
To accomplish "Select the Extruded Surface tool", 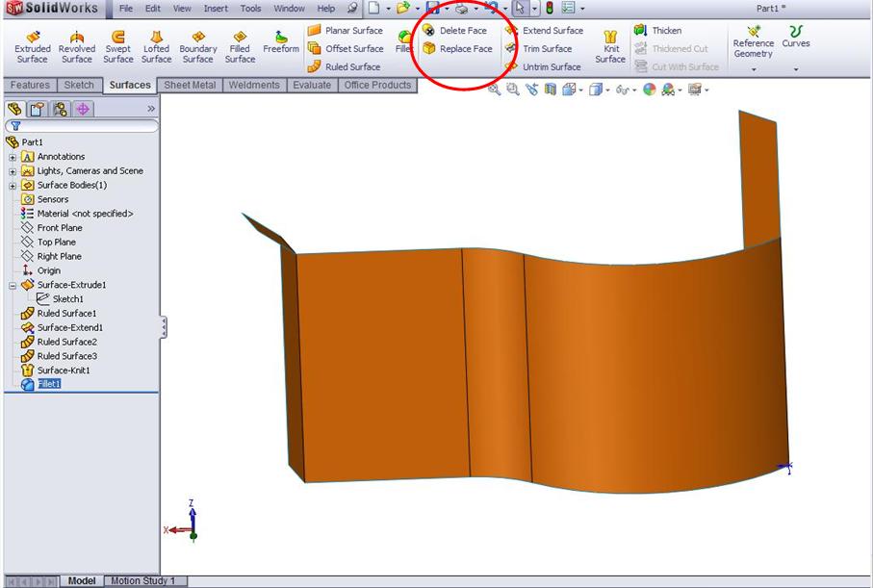I will 33,47.
